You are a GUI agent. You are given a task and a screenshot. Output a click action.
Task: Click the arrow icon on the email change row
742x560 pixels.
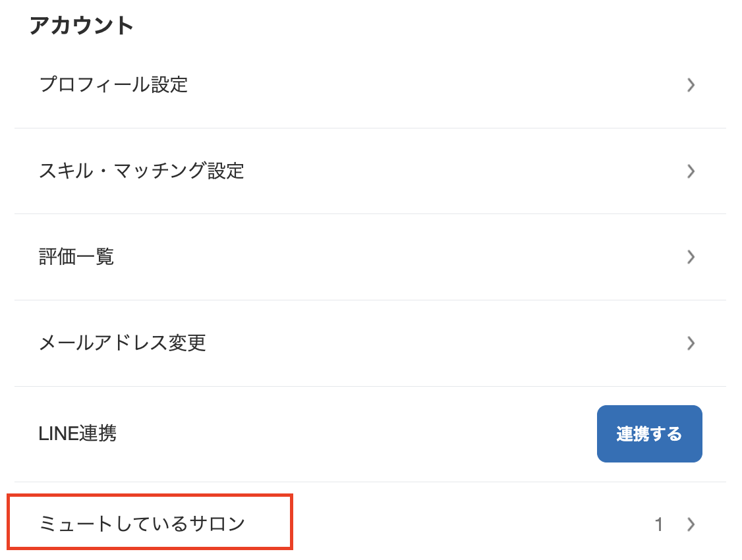tap(691, 343)
